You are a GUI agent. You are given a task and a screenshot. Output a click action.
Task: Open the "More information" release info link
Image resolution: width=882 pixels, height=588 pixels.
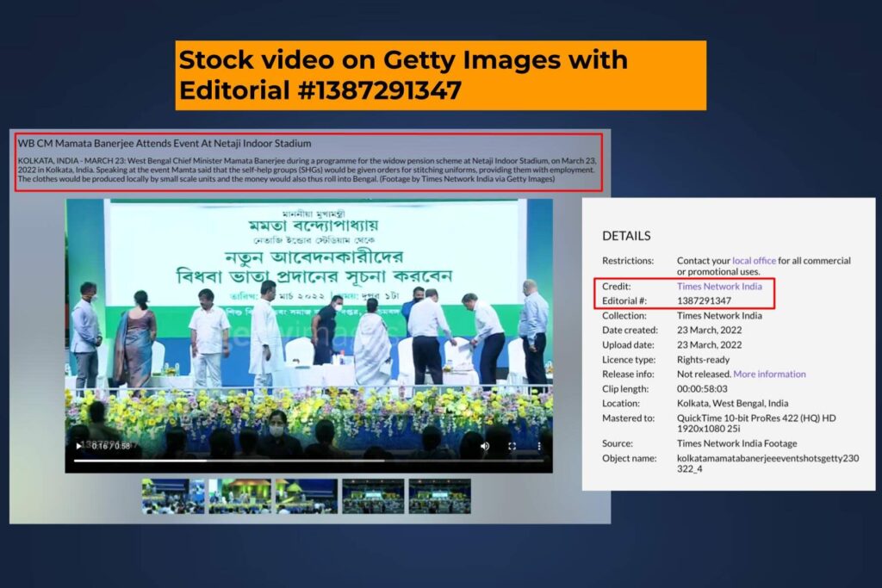[769, 374]
